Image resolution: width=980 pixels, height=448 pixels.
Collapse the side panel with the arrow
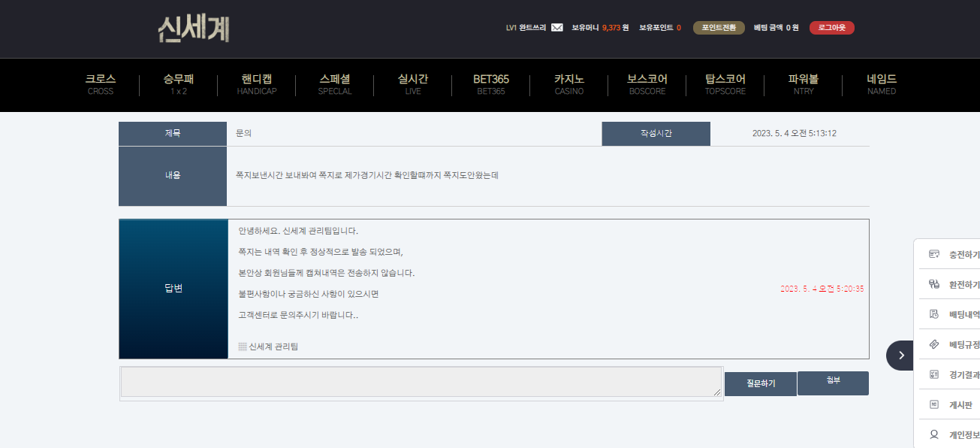click(x=900, y=356)
